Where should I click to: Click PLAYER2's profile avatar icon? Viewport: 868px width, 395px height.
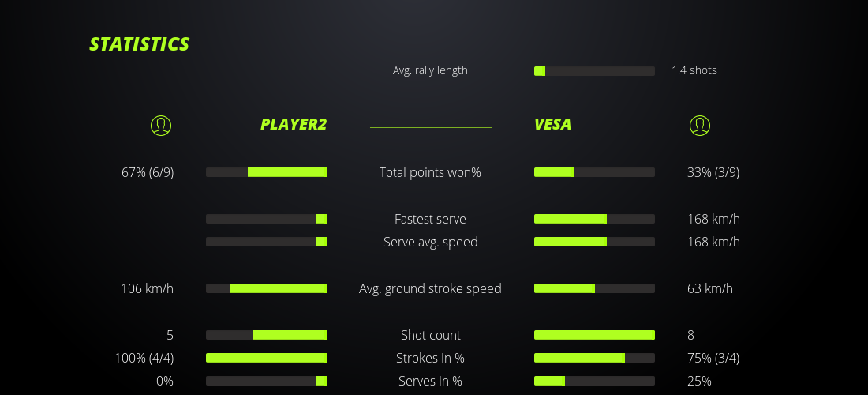160,125
